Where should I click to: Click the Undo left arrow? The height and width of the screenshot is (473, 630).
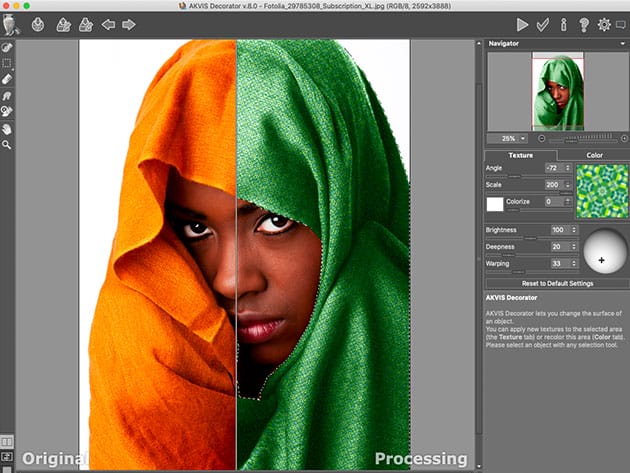point(108,24)
